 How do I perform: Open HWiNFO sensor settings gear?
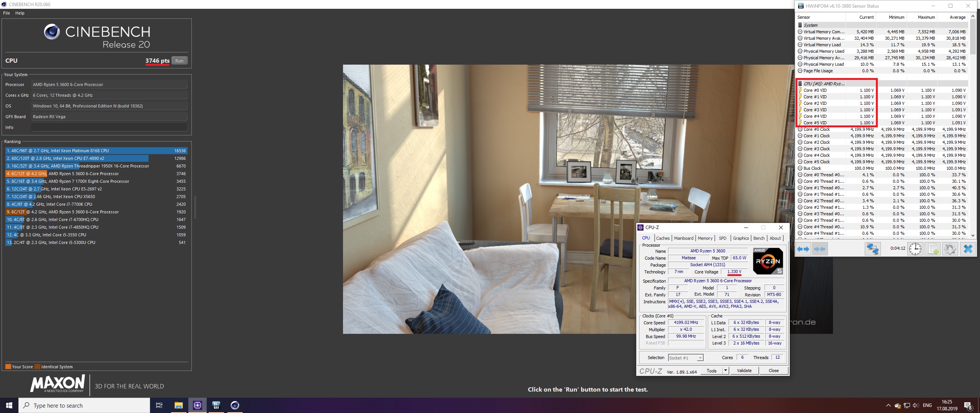(950, 249)
